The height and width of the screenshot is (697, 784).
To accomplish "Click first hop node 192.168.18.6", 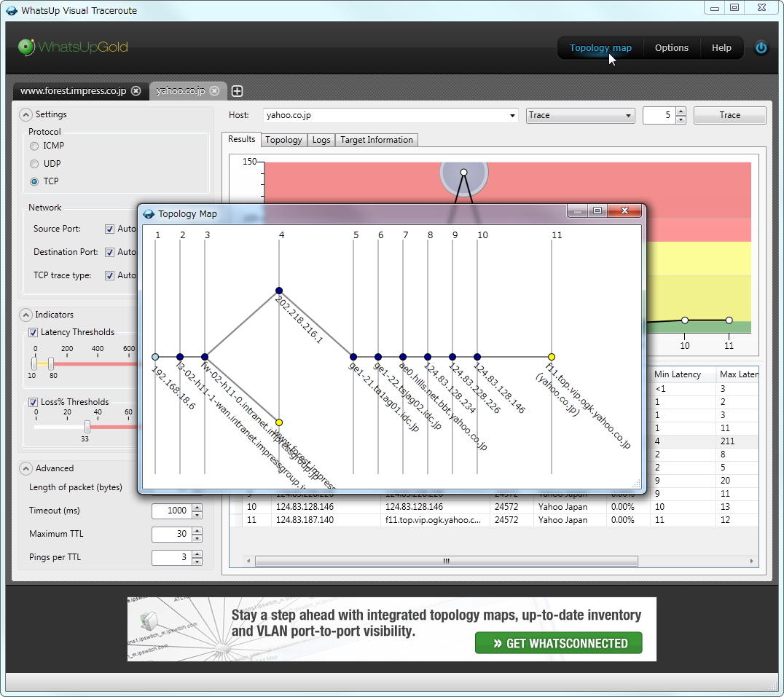I will coord(155,357).
